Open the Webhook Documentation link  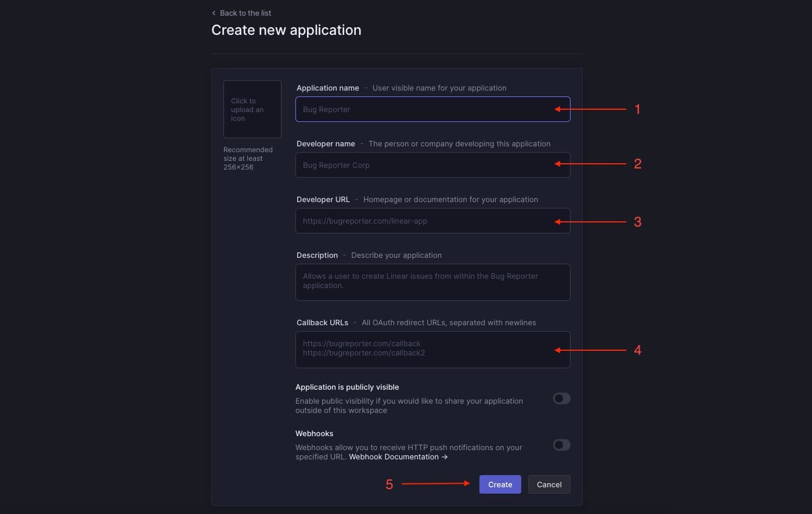click(x=393, y=457)
